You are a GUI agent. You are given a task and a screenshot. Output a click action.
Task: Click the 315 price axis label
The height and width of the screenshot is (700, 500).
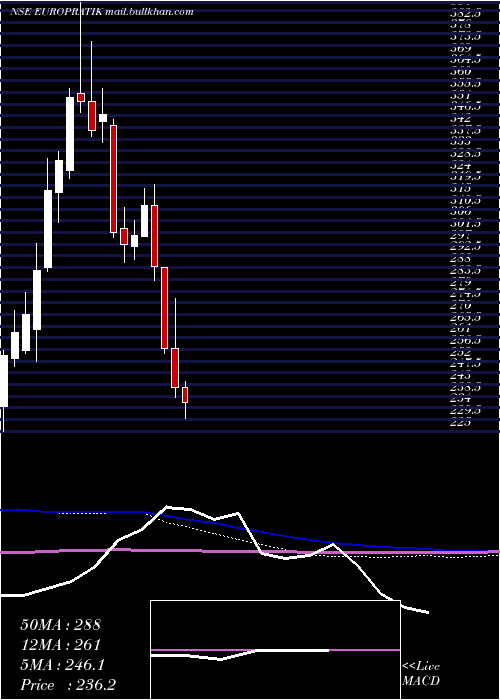pyautogui.click(x=460, y=189)
